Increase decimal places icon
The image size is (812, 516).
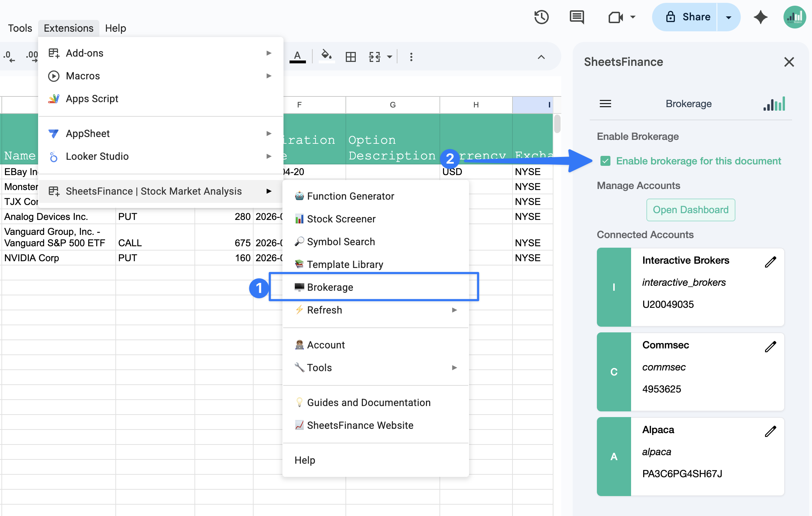point(32,56)
